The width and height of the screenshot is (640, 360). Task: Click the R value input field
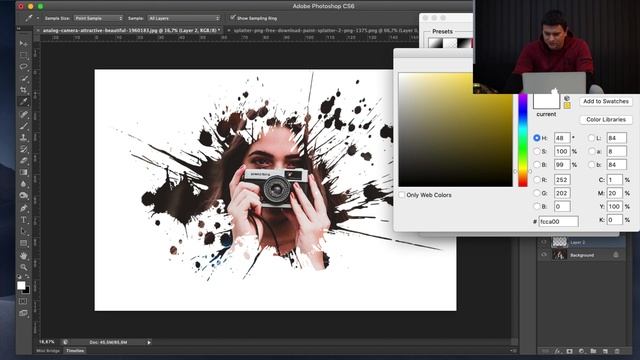point(562,180)
